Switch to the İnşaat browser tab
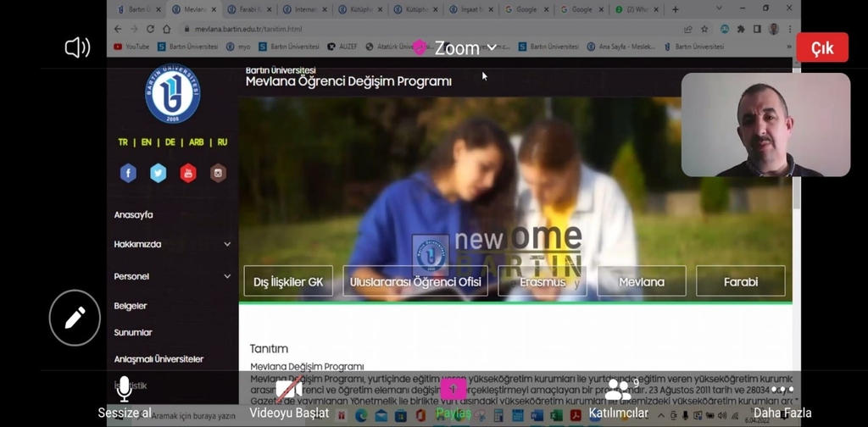Screen dimensions: 868x427 [x=470, y=9]
